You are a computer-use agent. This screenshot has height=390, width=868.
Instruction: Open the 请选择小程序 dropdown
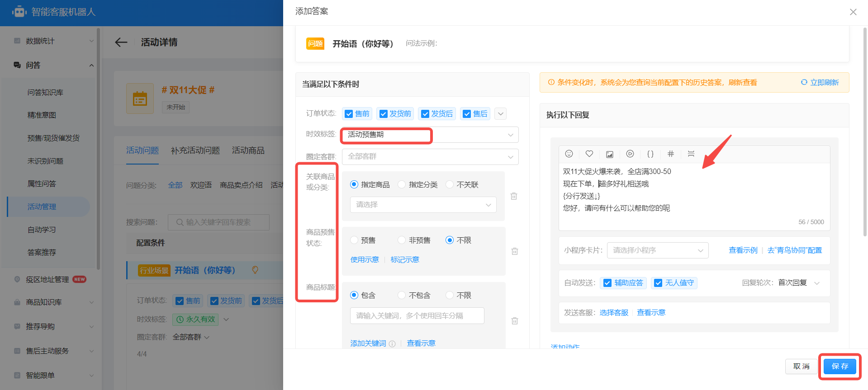658,250
